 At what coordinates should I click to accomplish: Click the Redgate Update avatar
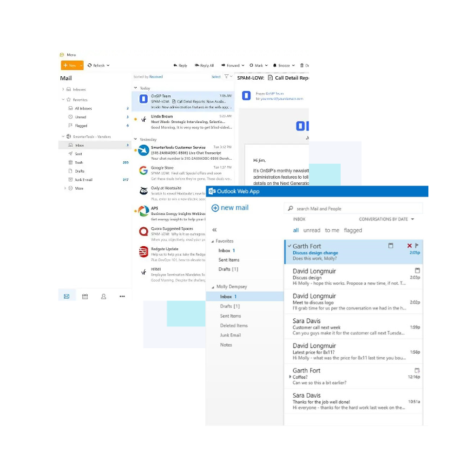[143, 252]
